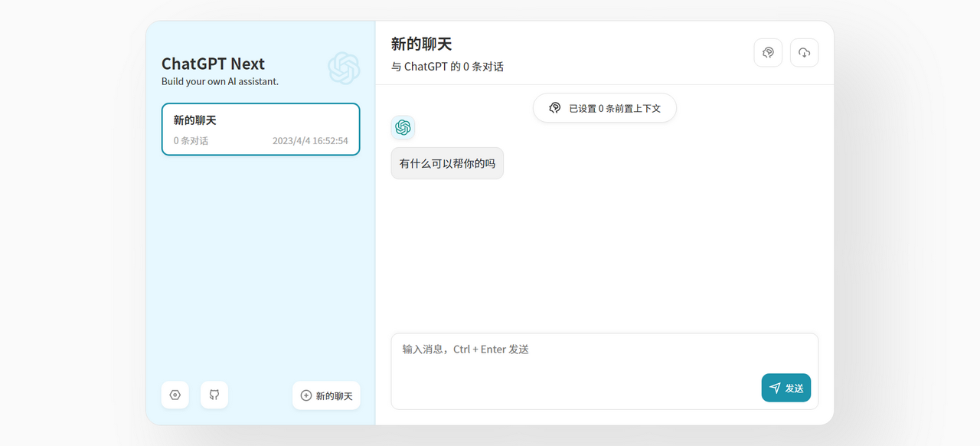Image resolution: width=980 pixels, height=446 pixels.
Task: Click the cloud download export icon
Action: [x=804, y=53]
